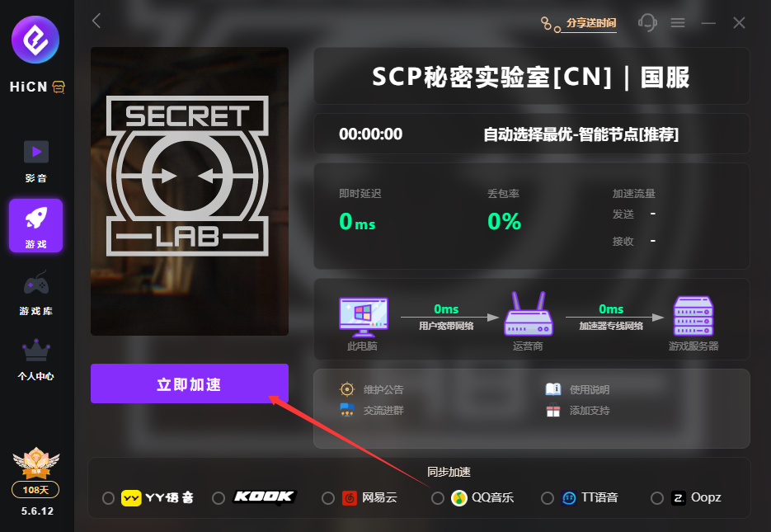
Task: Click the shop icon beside HiCN
Action: (x=59, y=87)
